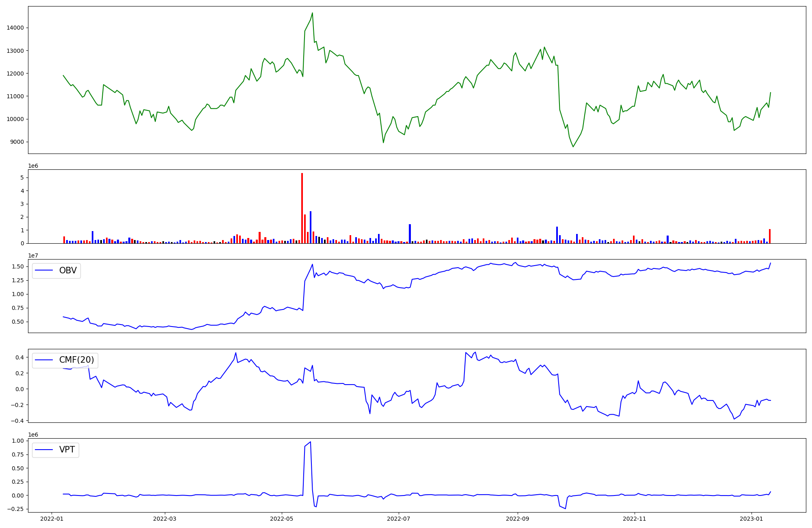
Task: Click the CMF(20) legend label
Action: pyautogui.click(x=76, y=360)
